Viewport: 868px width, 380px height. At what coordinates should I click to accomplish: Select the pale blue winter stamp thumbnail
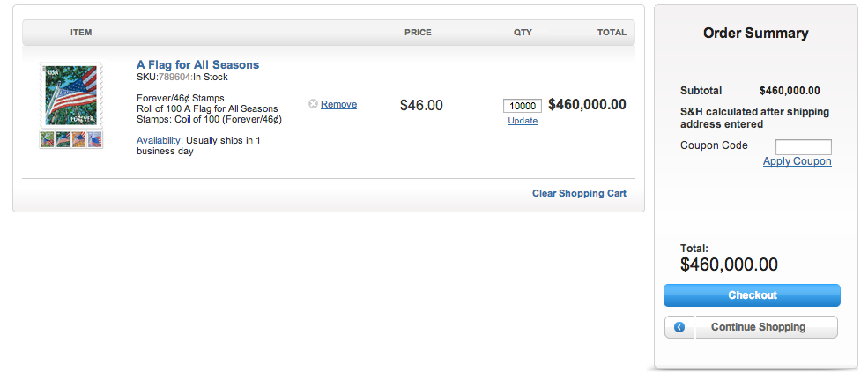pyautogui.click(x=94, y=139)
